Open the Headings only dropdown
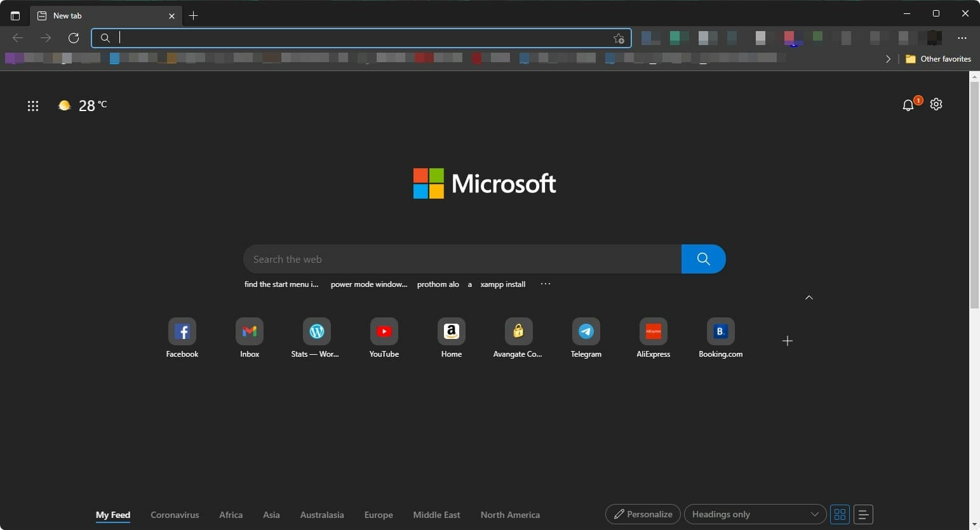Viewport: 980px width, 530px height. pyautogui.click(x=755, y=514)
